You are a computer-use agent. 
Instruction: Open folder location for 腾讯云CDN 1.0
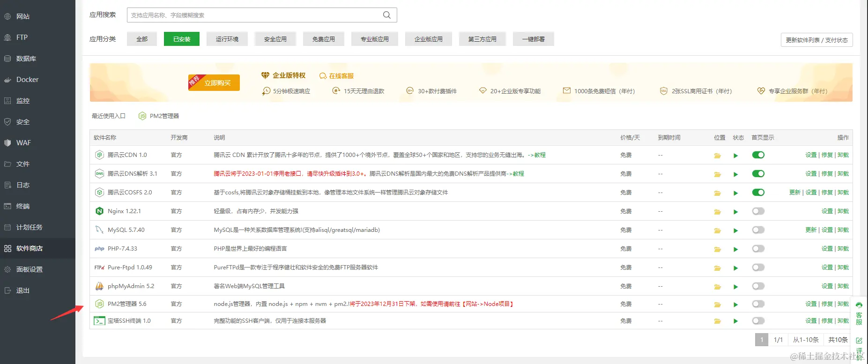point(717,156)
